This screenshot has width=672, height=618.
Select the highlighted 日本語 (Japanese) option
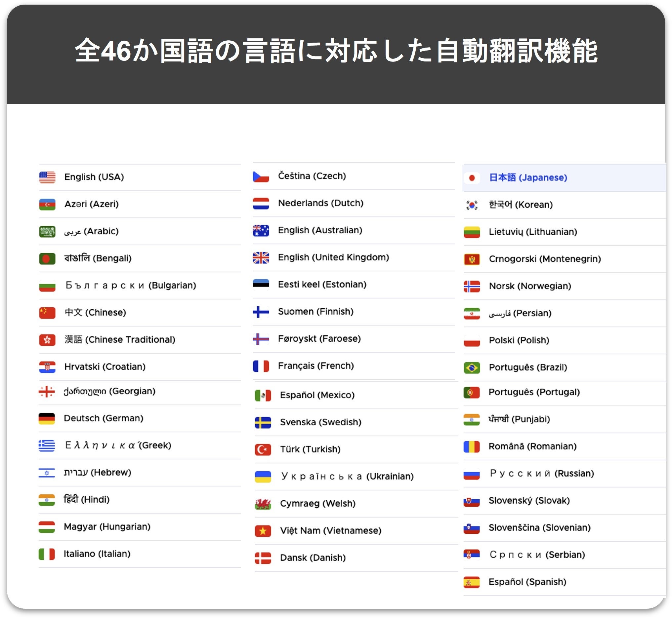[528, 178]
